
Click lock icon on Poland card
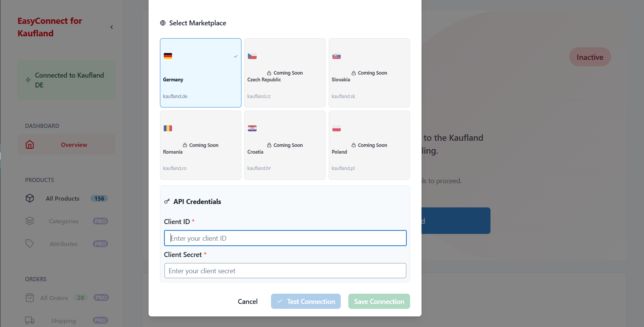tap(354, 145)
